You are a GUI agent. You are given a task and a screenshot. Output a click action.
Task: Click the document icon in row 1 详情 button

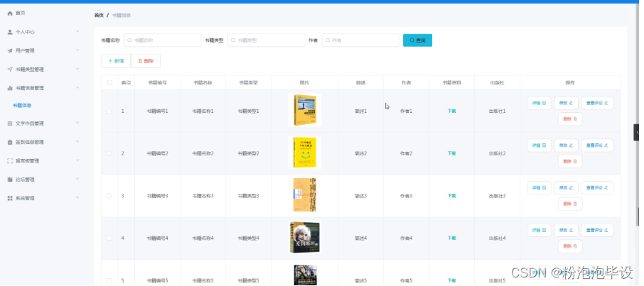[544, 103]
